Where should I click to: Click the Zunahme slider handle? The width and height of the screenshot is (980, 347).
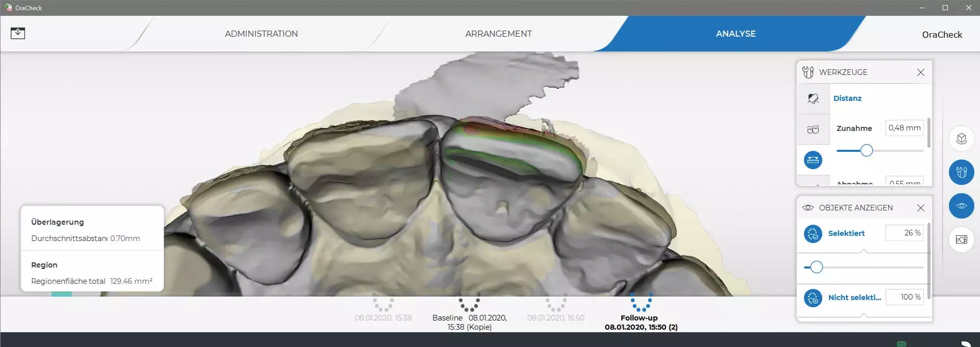pos(866,150)
